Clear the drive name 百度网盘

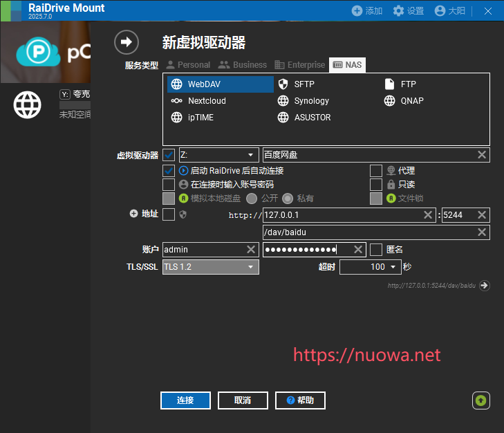tap(481, 155)
